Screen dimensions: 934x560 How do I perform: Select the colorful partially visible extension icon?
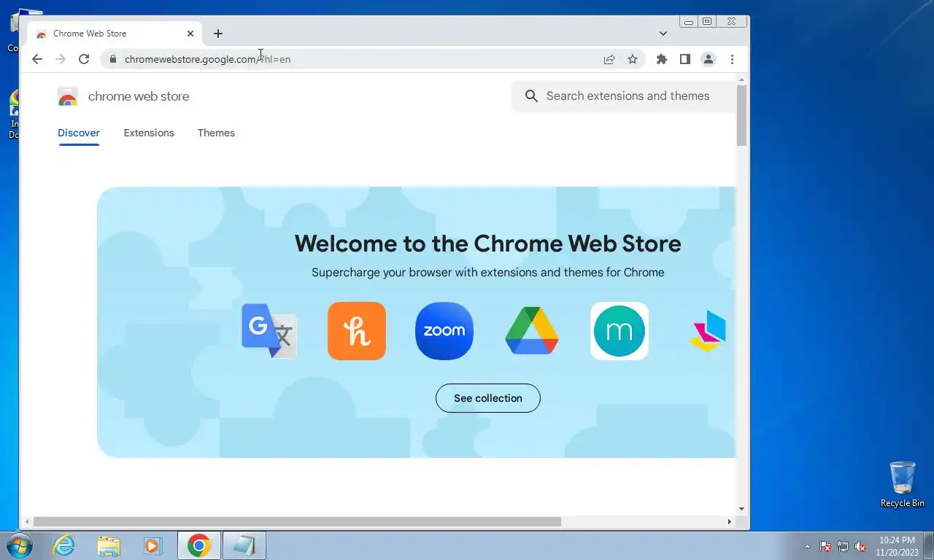[x=708, y=331]
